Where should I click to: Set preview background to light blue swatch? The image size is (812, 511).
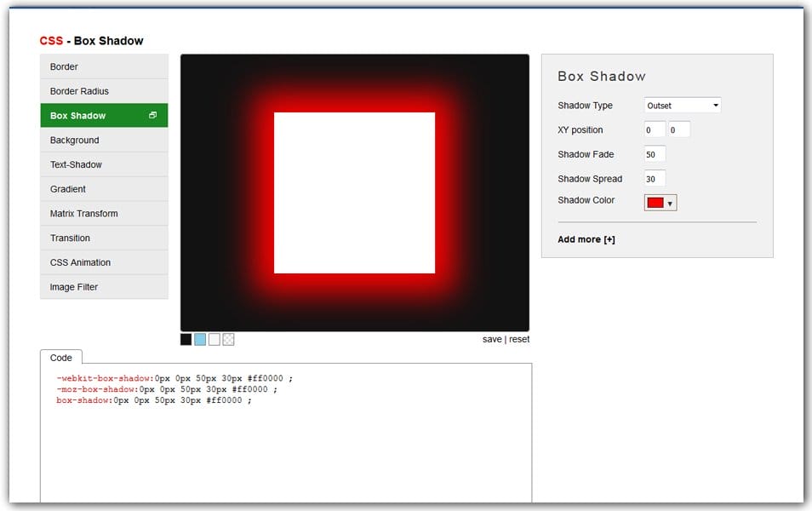(x=200, y=339)
